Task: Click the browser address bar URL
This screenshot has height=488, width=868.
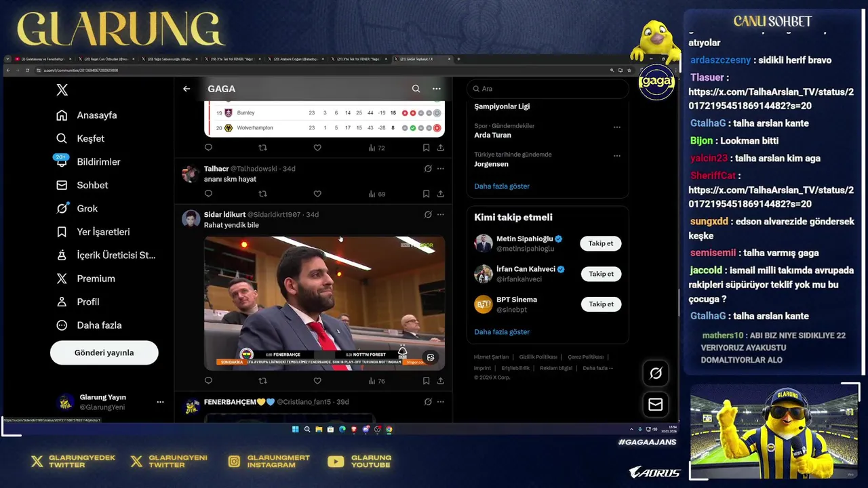Action: pyautogui.click(x=81, y=70)
